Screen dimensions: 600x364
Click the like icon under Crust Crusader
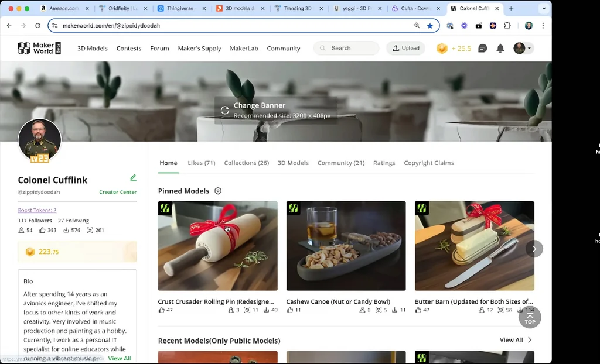pyautogui.click(x=162, y=310)
